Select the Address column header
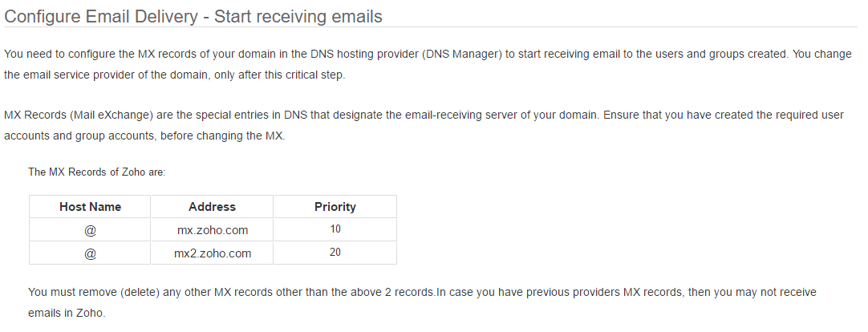This screenshot has height=332, width=868. (212, 206)
